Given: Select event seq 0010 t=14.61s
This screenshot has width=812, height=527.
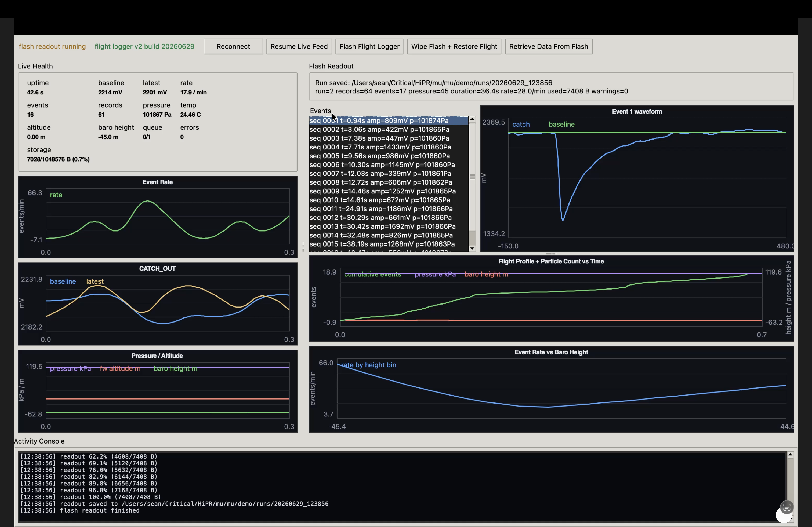Looking at the screenshot, I should [x=389, y=200].
